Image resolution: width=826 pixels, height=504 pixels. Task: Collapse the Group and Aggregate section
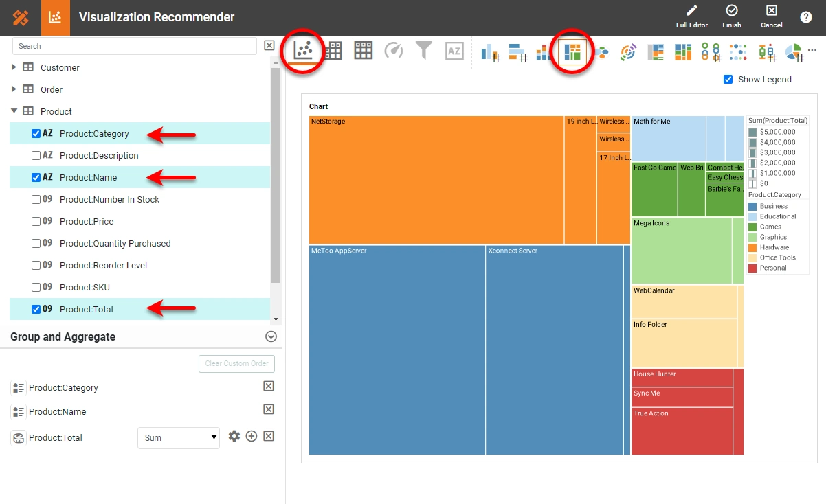click(271, 336)
